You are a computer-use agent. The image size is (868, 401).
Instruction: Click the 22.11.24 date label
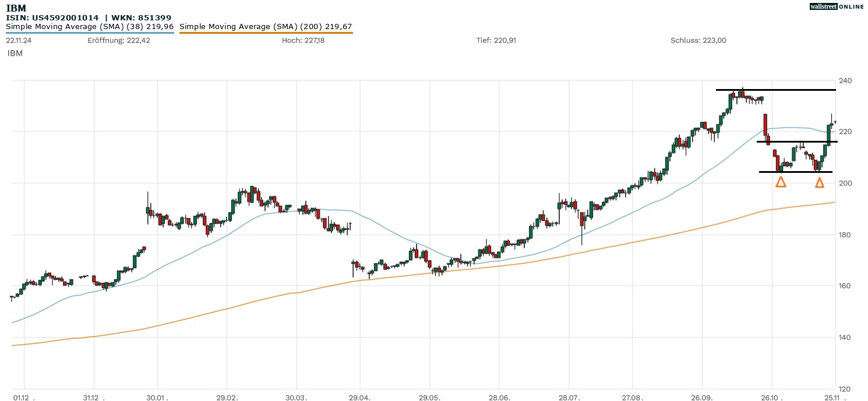(19, 40)
